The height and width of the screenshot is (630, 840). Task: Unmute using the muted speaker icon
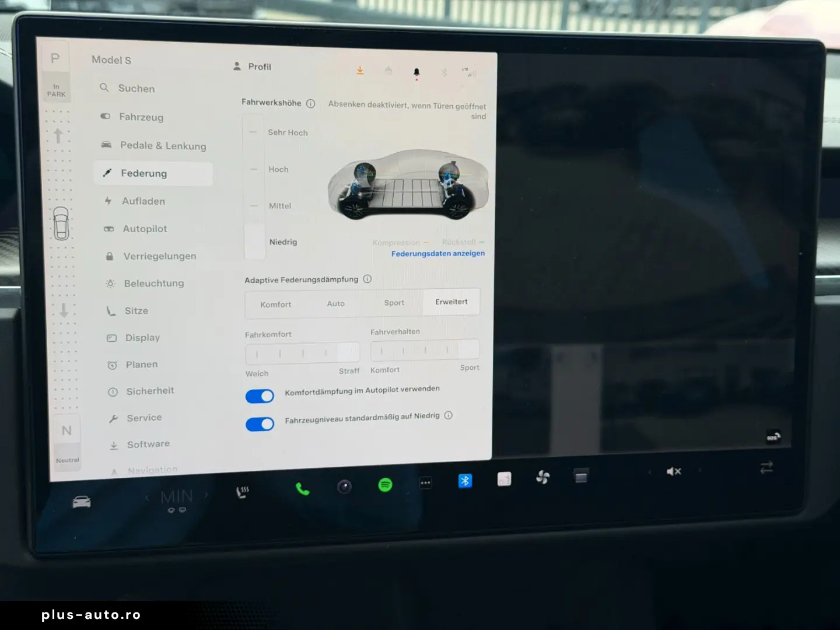coord(674,471)
